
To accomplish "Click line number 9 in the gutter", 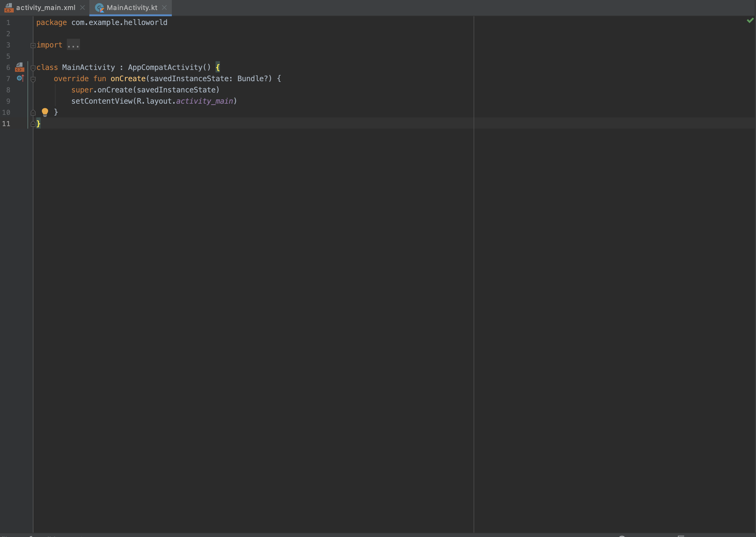I will [x=8, y=101].
